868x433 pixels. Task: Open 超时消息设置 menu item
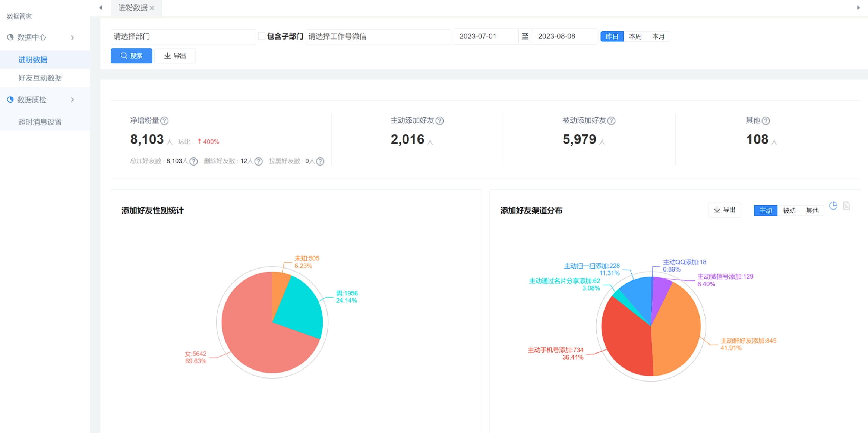point(40,122)
